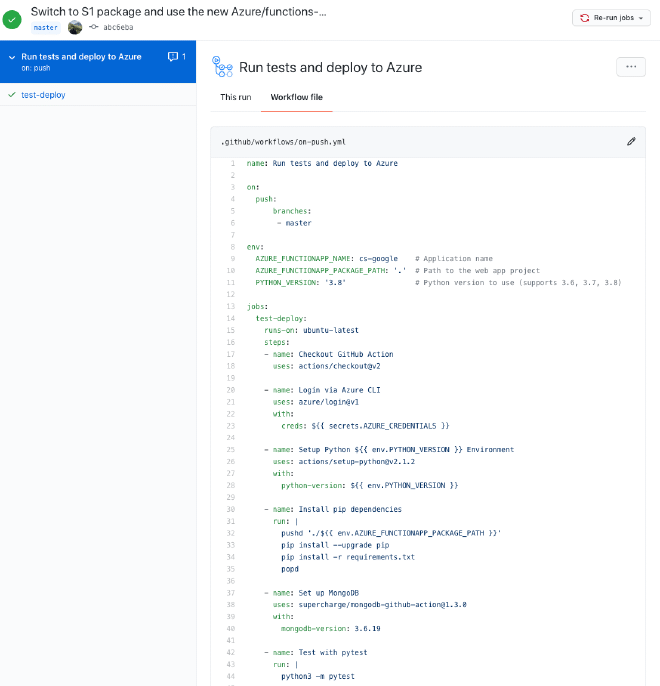Click the 'Switch to S1 package' run title
The image size is (660, 686).
(178, 12)
